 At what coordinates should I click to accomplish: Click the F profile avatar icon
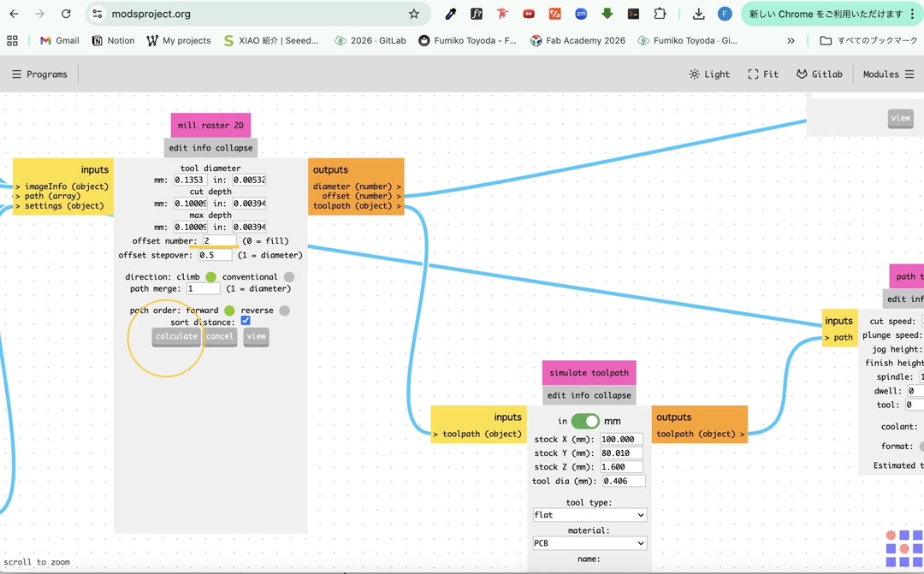click(x=725, y=14)
